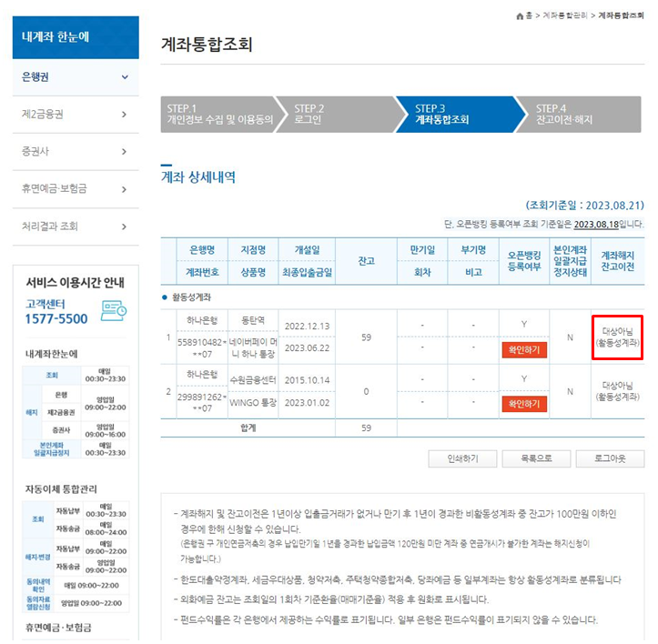The height and width of the screenshot is (644, 658).
Task: Click the 합계 total row label
Action: (x=248, y=428)
